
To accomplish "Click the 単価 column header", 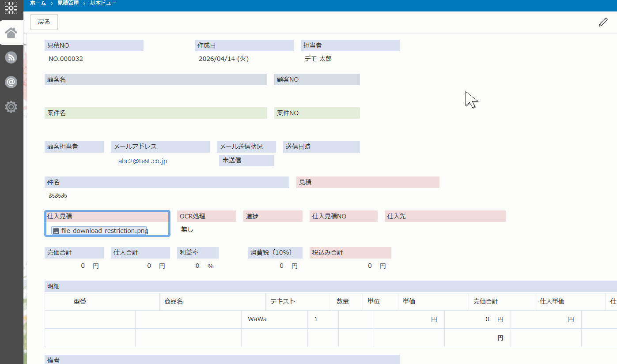I will pos(433,302).
